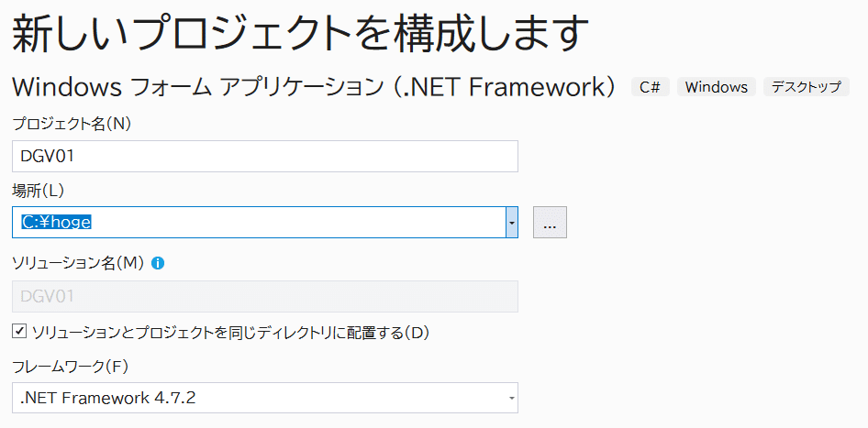The height and width of the screenshot is (428, 868).
Task: Click into the プロジェクト名 DGV01 text field
Action: (x=264, y=156)
